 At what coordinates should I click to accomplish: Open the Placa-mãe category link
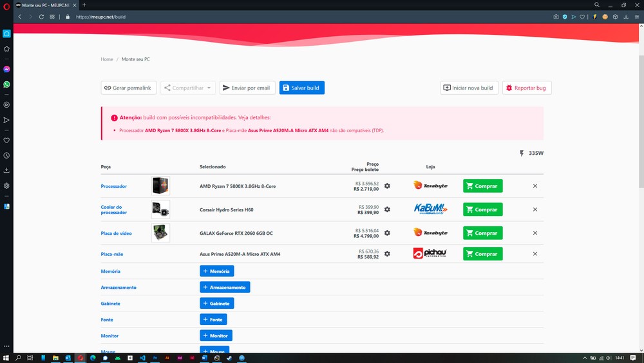pyautogui.click(x=111, y=254)
